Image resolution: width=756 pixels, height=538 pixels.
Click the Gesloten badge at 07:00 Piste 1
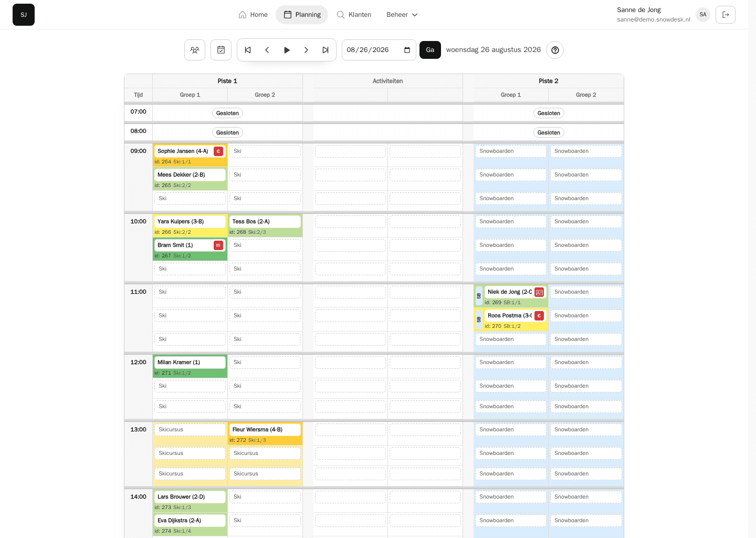[227, 113]
